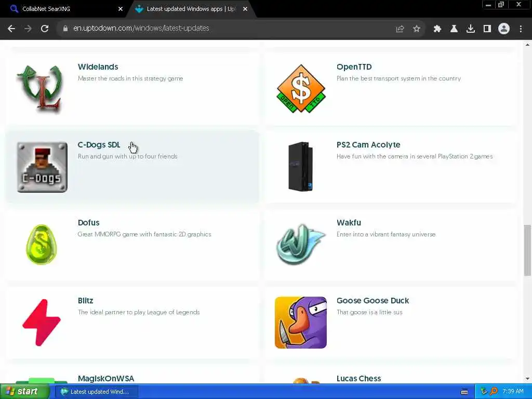Close the CollabNet SearXNG tab
The width and height of the screenshot is (532, 399).
pos(121,9)
